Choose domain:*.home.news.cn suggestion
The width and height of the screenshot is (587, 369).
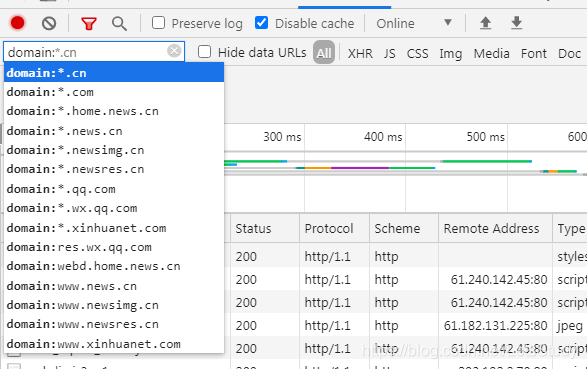[x=114, y=111]
